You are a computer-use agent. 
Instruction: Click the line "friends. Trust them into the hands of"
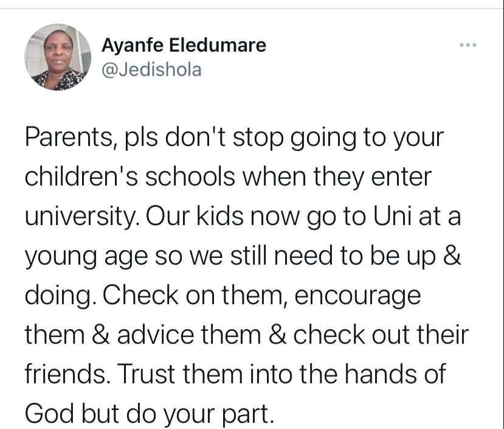(x=235, y=374)
